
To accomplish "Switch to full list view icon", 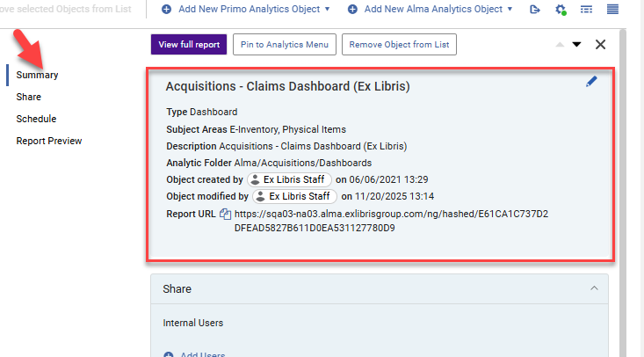I will pyautogui.click(x=612, y=9).
